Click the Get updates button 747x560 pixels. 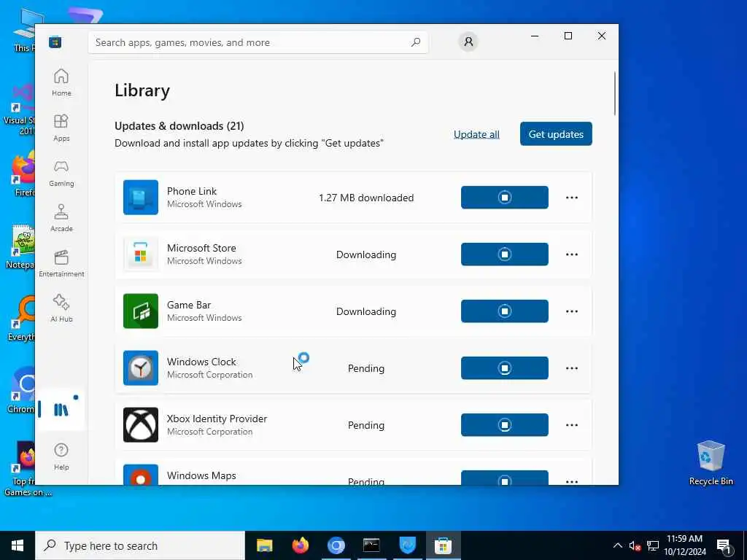(556, 134)
